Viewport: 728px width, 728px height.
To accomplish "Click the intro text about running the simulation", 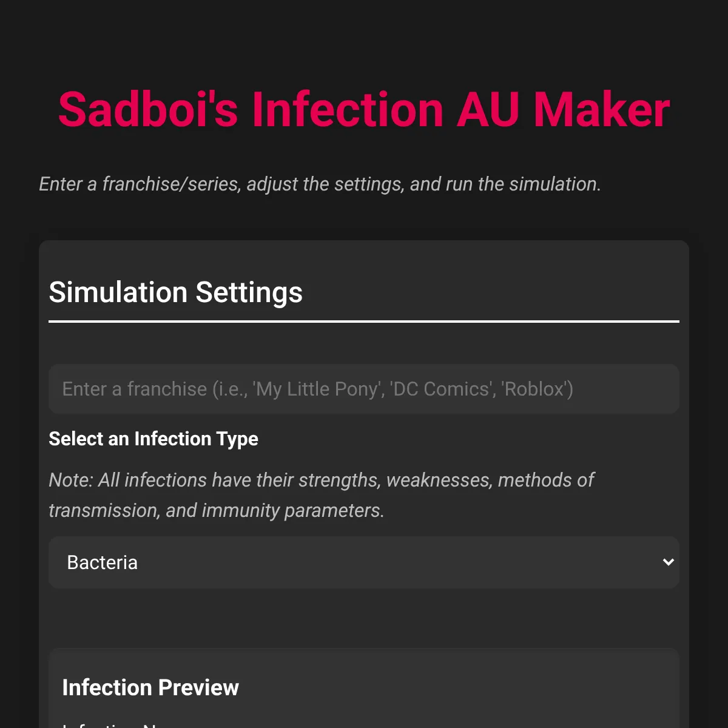I will pyautogui.click(x=320, y=184).
